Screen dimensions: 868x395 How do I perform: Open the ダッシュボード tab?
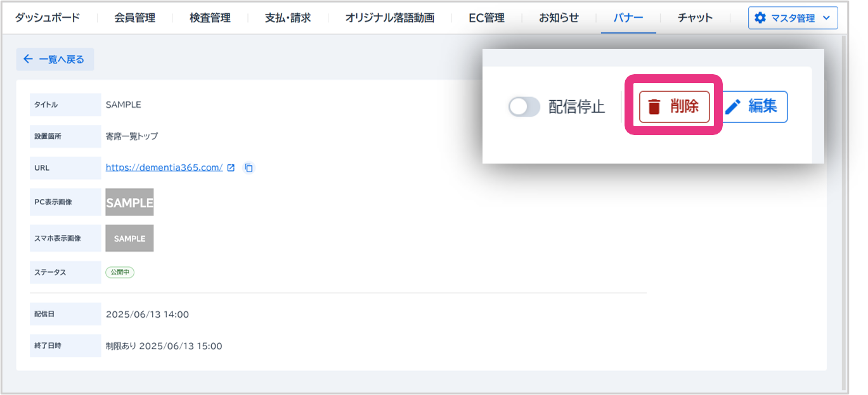[48, 18]
